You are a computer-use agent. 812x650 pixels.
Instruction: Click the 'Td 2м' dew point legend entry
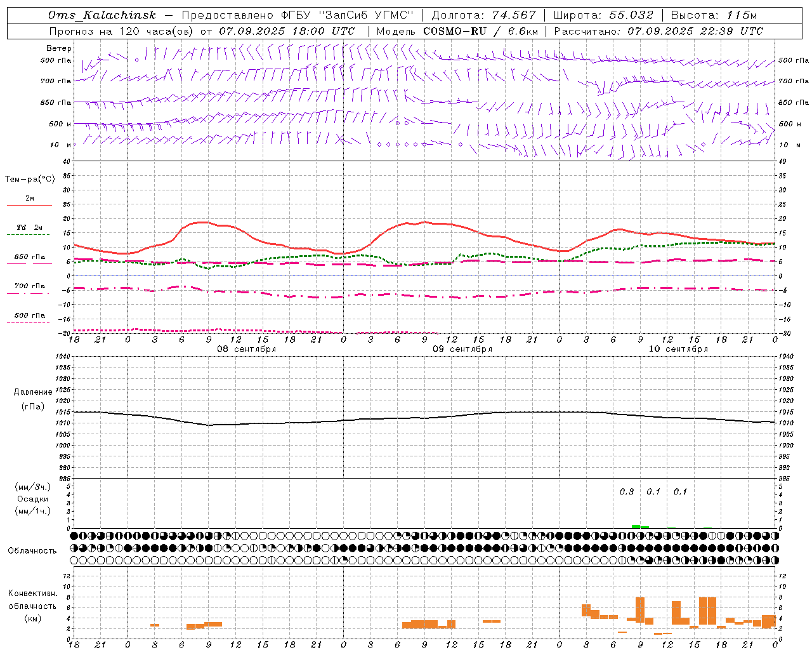tap(30, 227)
